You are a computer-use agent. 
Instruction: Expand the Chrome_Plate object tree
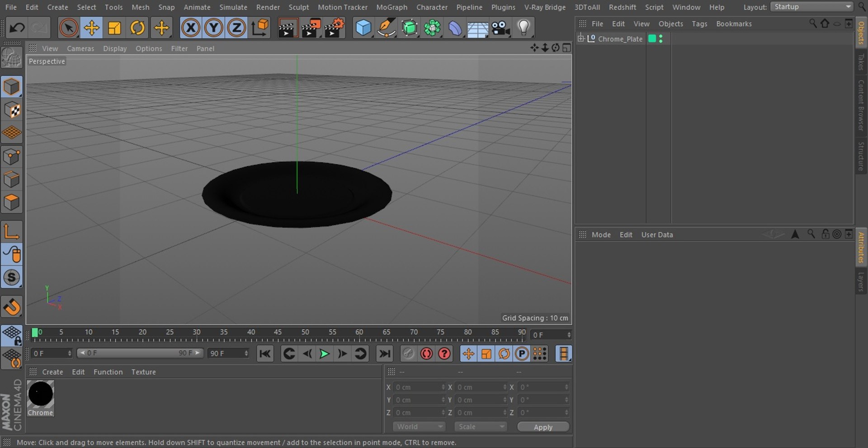[x=581, y=39]
